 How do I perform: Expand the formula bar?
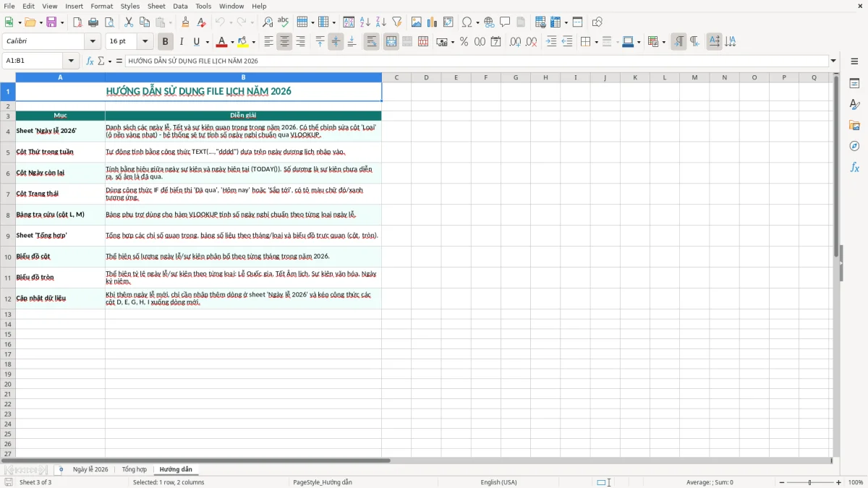pyautogui.click(x=833, y=61)
